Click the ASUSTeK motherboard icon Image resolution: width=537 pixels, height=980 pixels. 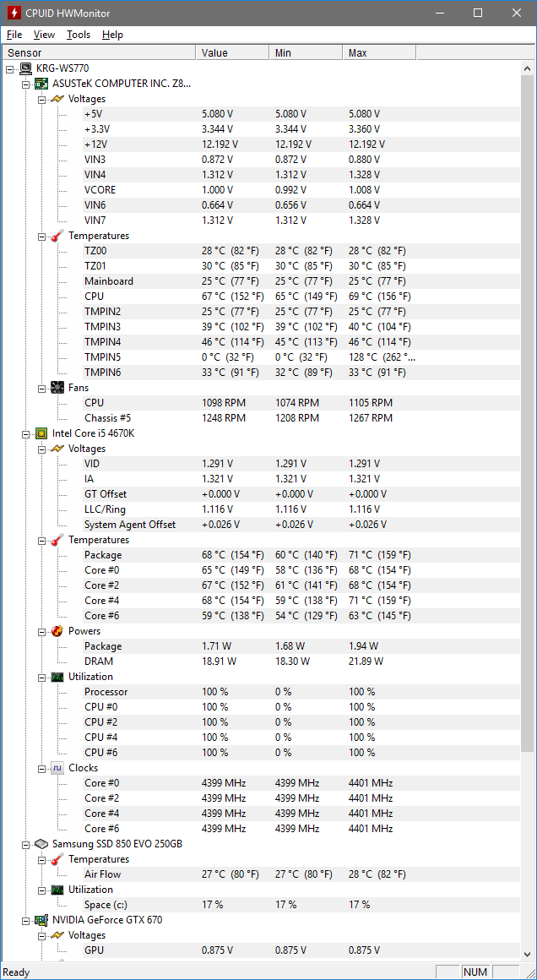(41, 84)
